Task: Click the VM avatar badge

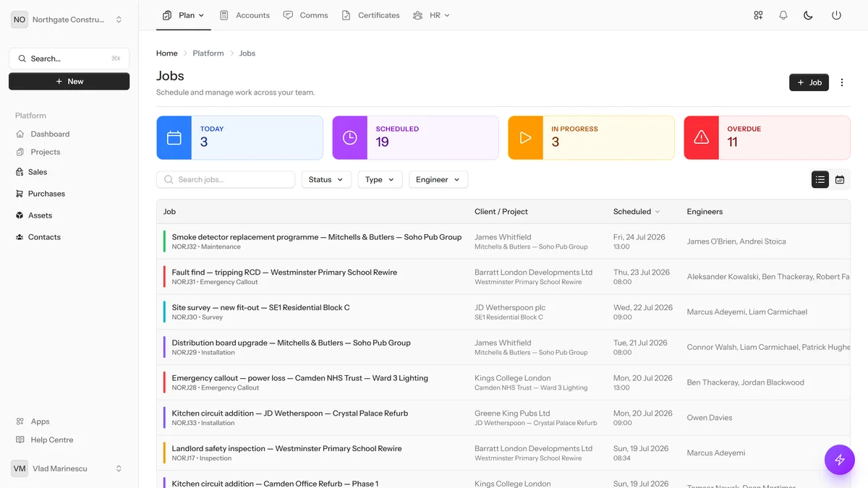Action: coord(20,468)
